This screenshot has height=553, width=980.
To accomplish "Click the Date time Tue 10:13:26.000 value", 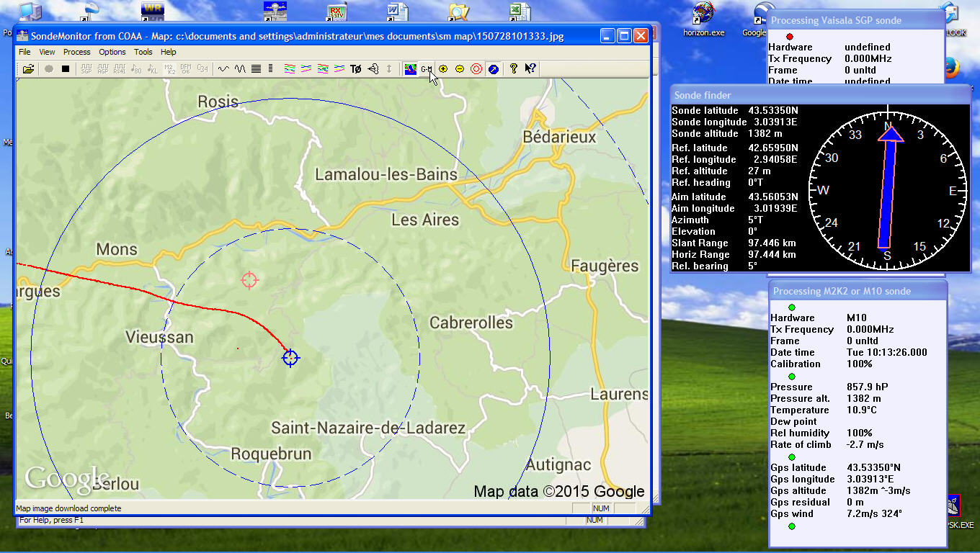I will [887, 352].
